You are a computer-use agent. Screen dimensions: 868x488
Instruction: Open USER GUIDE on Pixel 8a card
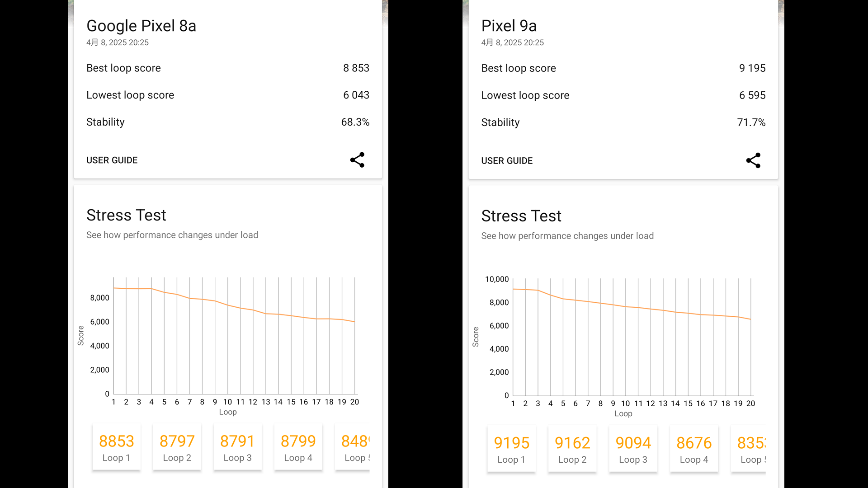112,160
